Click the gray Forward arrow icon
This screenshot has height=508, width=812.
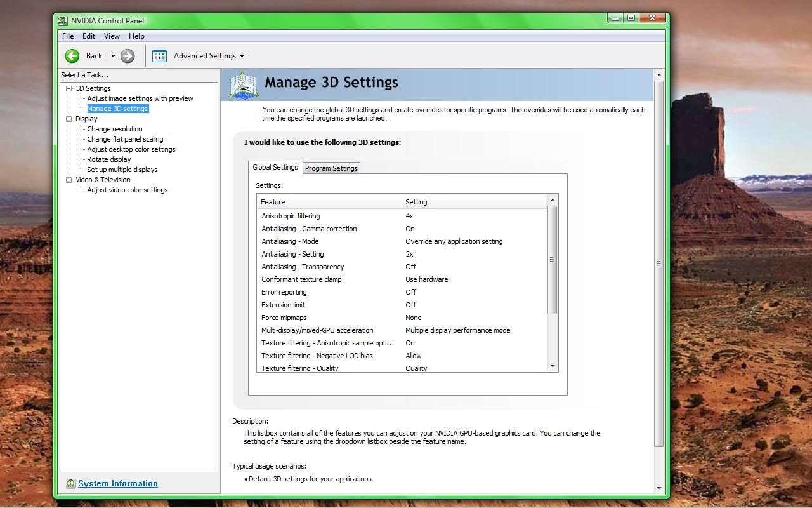[x=128, y=56]
